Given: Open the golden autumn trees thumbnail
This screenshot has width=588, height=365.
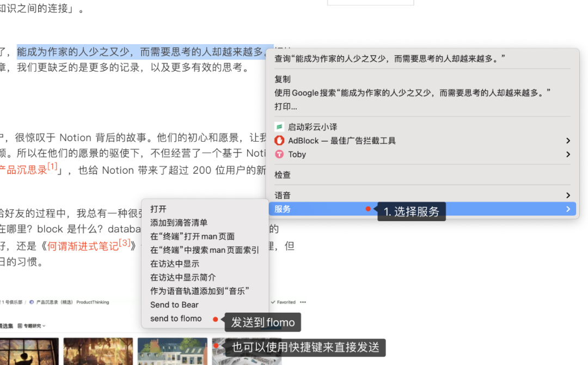Looking at the screenshot, I should click(x=98, y=351).
